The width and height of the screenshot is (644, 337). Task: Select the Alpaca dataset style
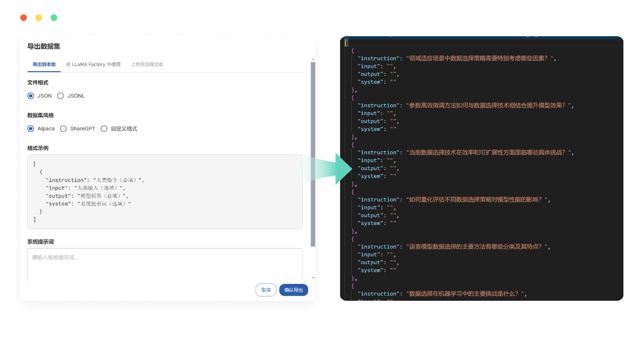coord(31,129)
